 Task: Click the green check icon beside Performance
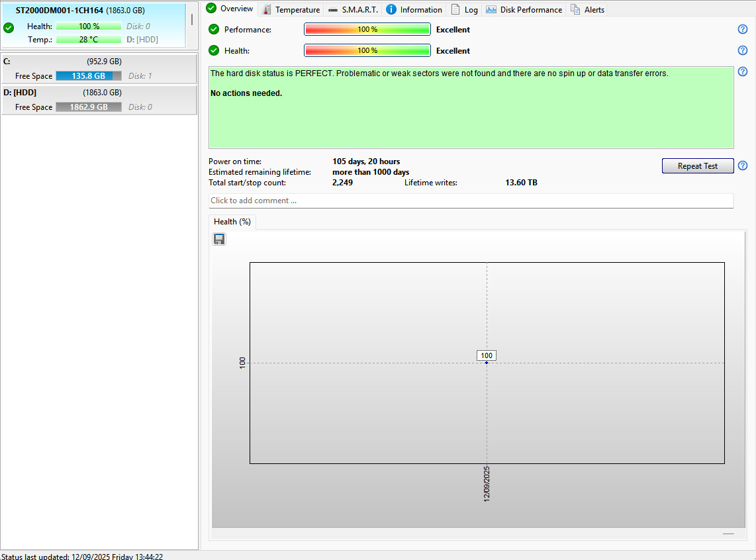coord(214,29)
